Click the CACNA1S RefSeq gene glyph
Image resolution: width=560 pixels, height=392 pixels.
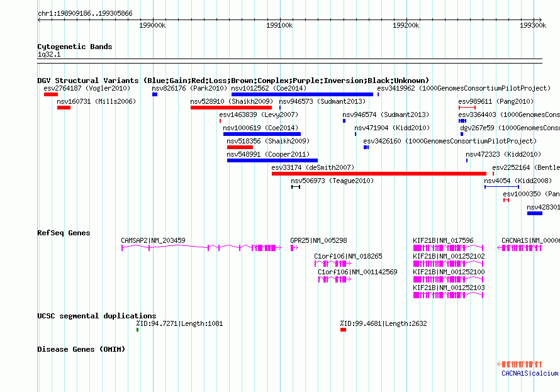519,247
